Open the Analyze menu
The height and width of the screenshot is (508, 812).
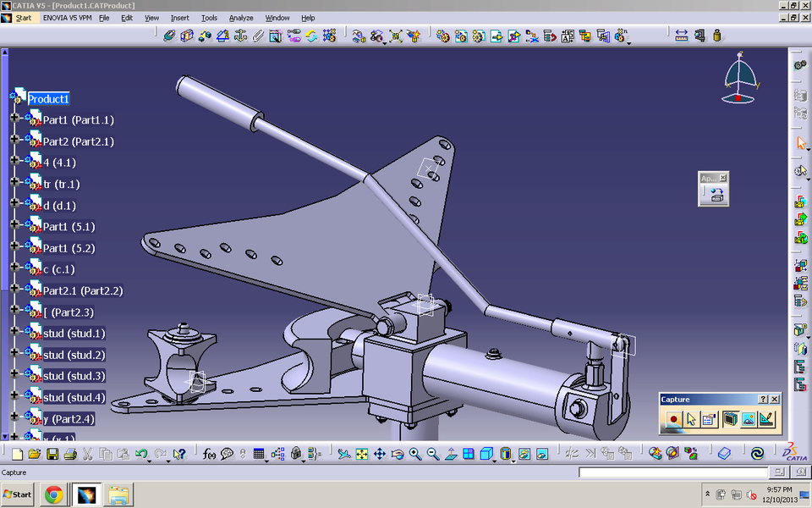[241, 18]
